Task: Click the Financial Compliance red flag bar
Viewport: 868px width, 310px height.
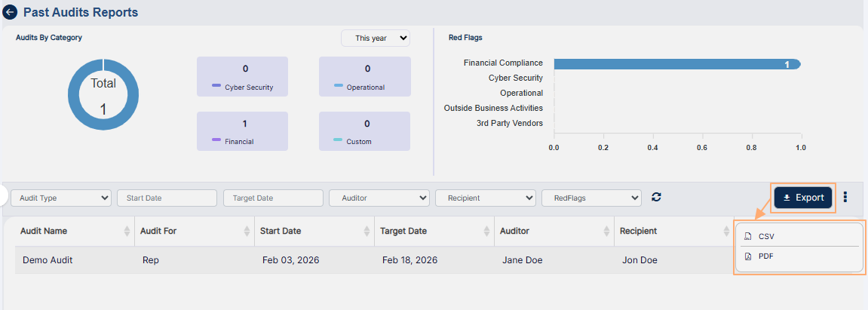Action: pos(676,64)
